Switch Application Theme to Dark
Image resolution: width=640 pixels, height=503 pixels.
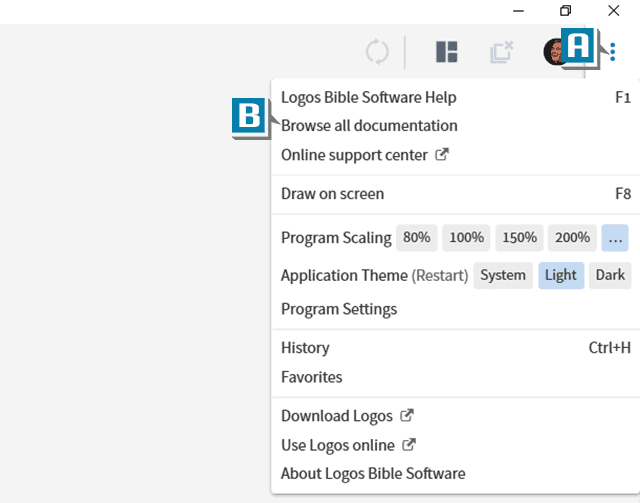click(610, 275)
